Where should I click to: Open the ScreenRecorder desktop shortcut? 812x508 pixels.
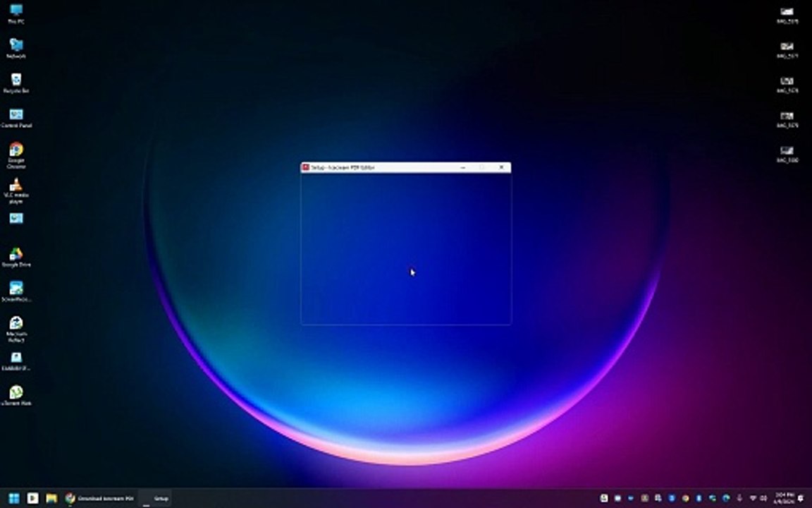click(x=16, y=291)
